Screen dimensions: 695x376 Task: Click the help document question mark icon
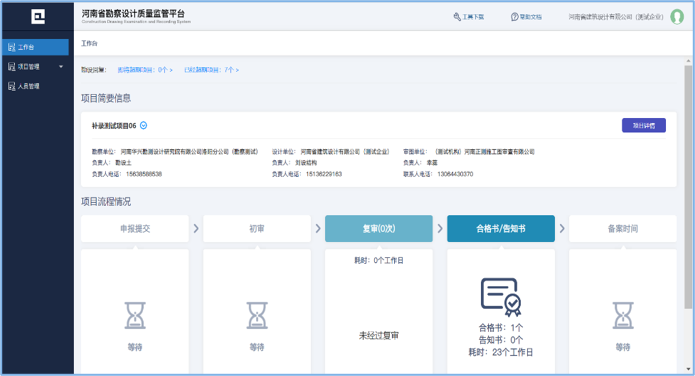point(515,17)
